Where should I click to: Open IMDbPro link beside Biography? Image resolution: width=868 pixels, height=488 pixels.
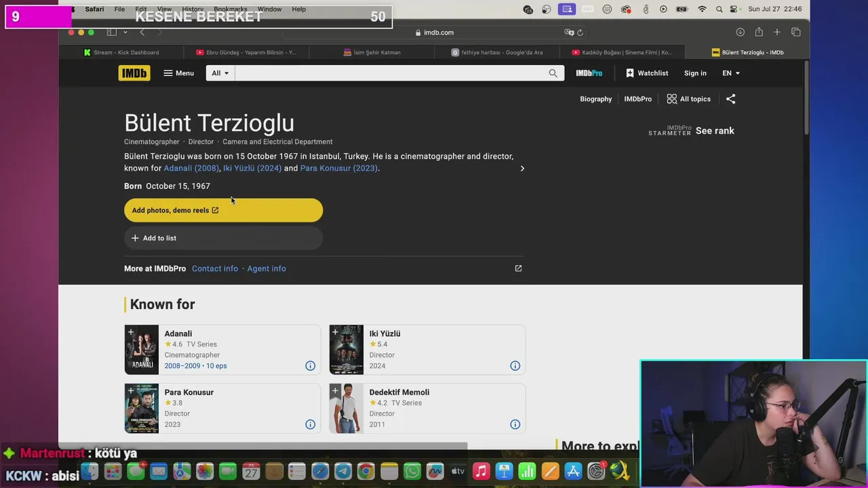pyautogui.click(x=637, y=99)
